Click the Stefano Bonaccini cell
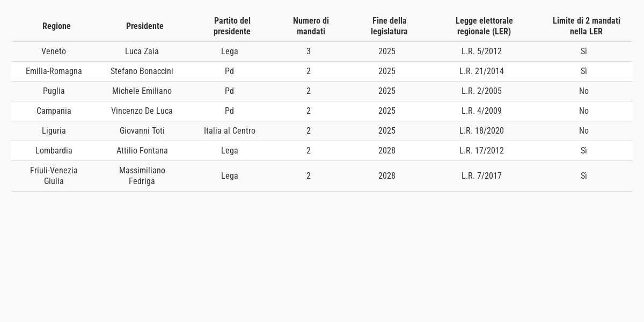Screen dimensions: 644x322 pyautogui.click(x=142, y=71)
